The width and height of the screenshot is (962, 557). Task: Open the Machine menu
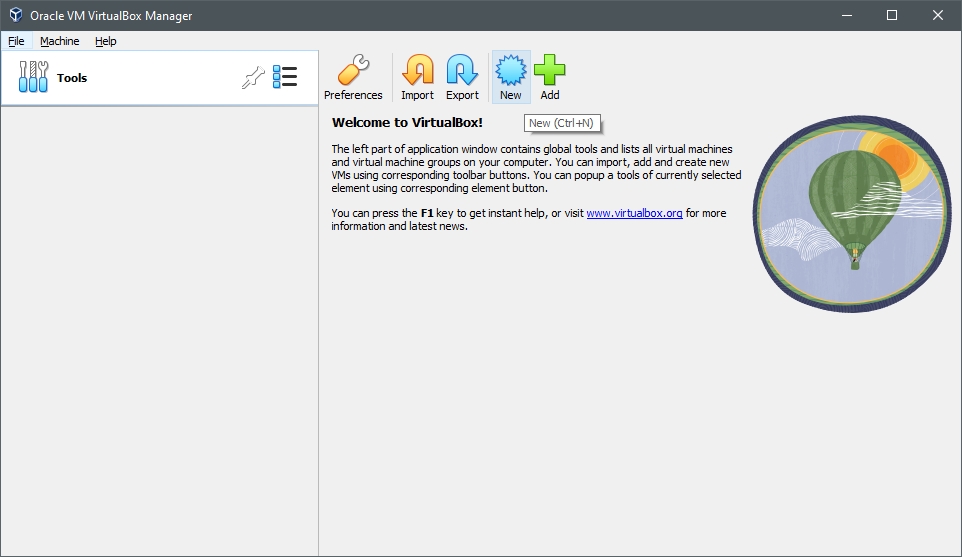[x=60, y=41]
